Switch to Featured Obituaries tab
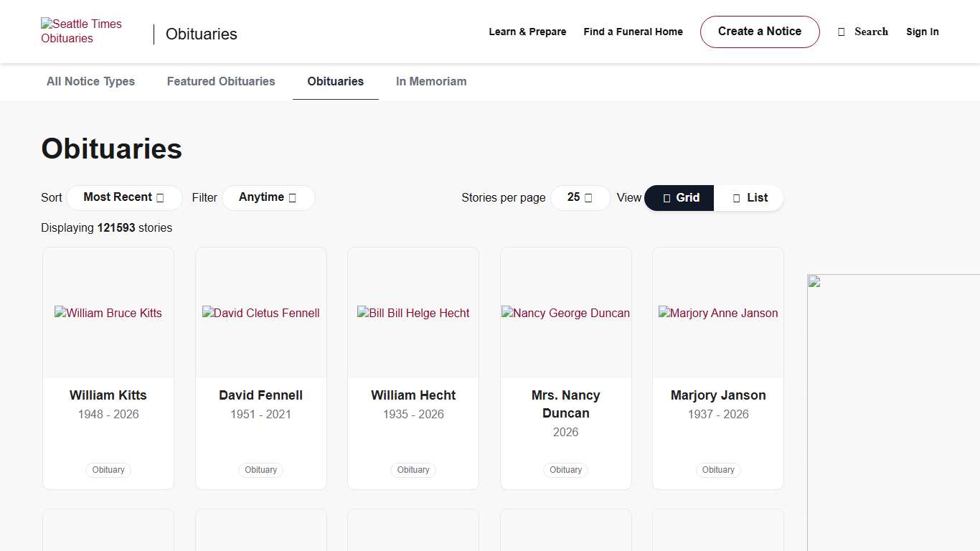This screenshot has height=551, width=980. pyautogui.click(x=221, y=82)
